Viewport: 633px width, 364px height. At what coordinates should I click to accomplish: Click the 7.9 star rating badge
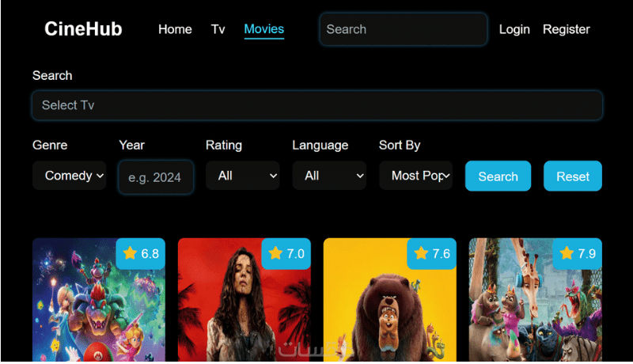point(578,253)
